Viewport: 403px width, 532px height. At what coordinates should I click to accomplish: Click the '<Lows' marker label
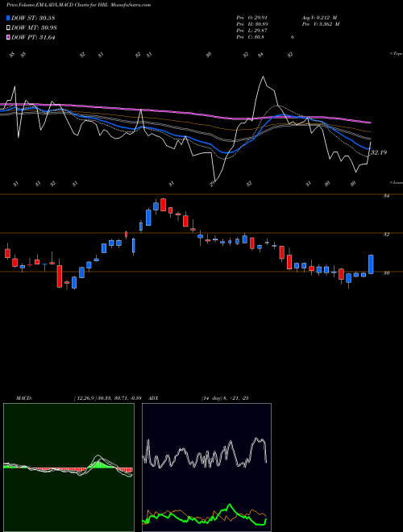(397, 182)
